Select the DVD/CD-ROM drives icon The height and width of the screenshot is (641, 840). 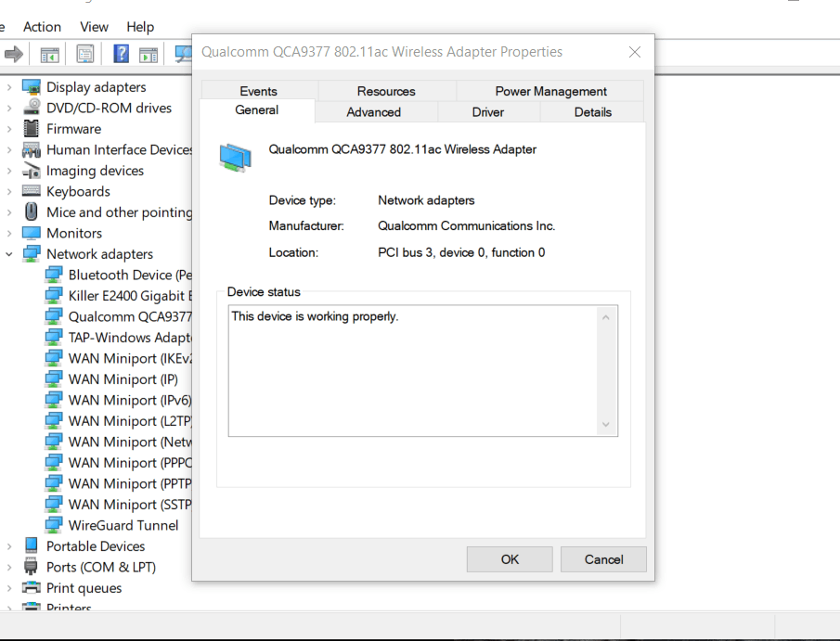[x=32, y=107]
